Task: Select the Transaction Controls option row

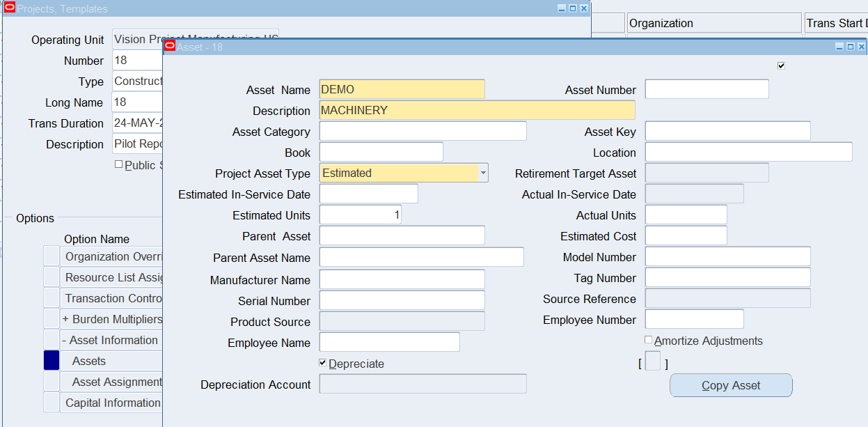Action: [x=111, y=298]
